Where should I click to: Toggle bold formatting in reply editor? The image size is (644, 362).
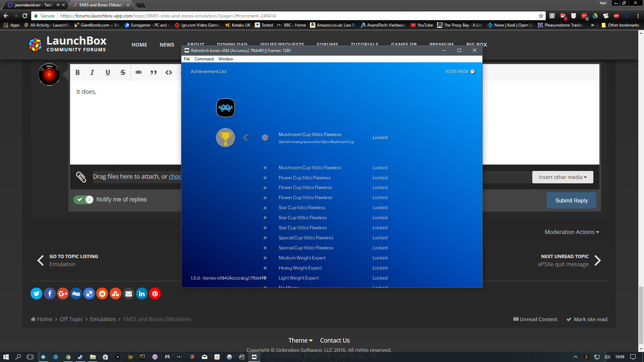pyautogui.click(x=77, y=72)
